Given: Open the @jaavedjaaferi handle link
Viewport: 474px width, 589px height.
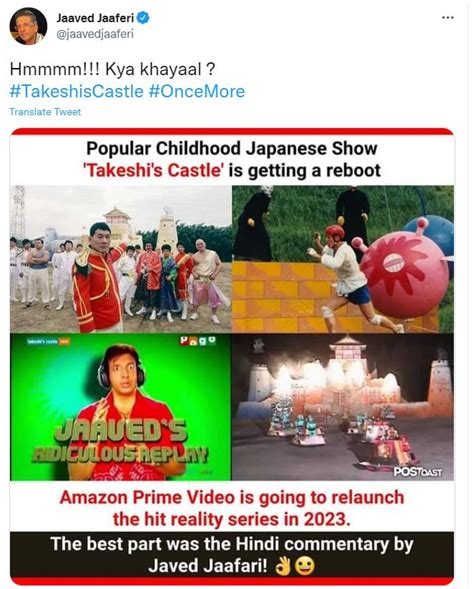Looking at the screenshot, I should tap(95, 34).
